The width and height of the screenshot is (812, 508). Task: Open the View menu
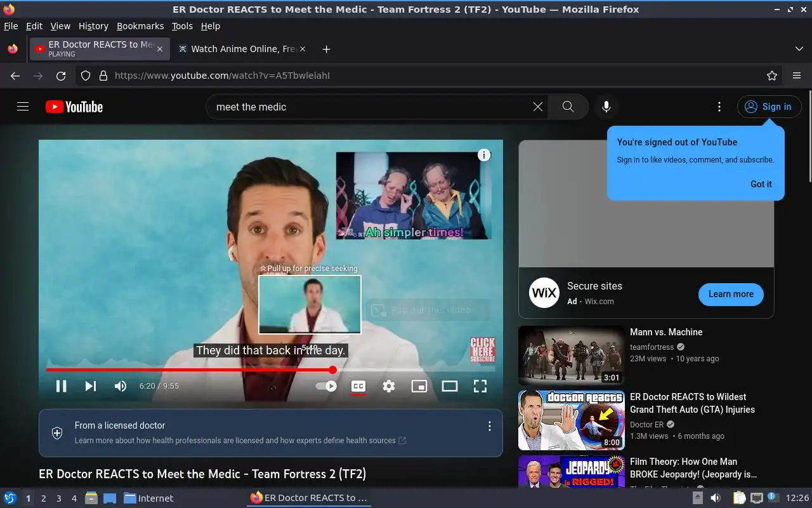pyautogui.click(x=60, y=26)
